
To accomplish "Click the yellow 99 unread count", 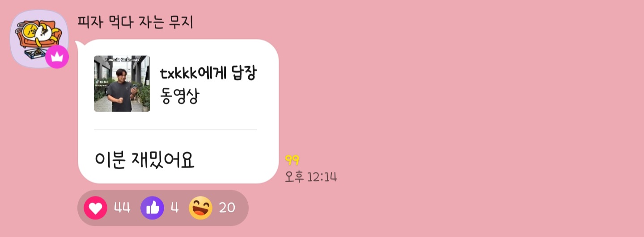I will pyautogui.click(x=292, y=161).
